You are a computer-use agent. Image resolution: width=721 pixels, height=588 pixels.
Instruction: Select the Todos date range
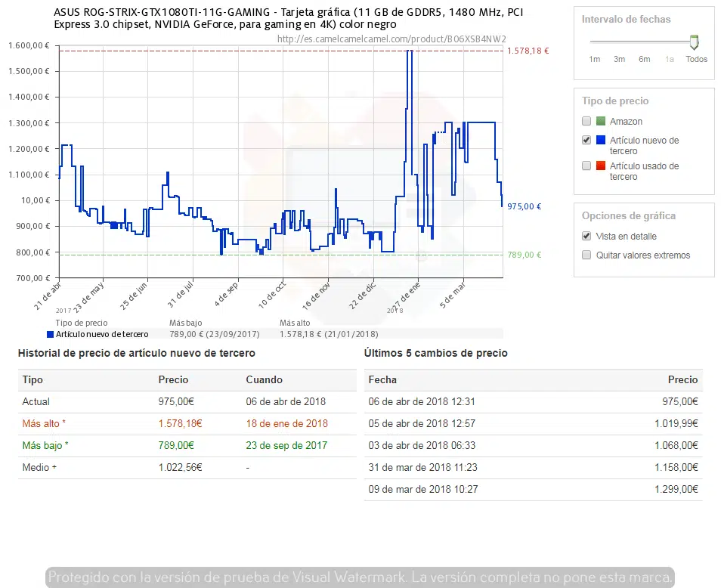697,59
